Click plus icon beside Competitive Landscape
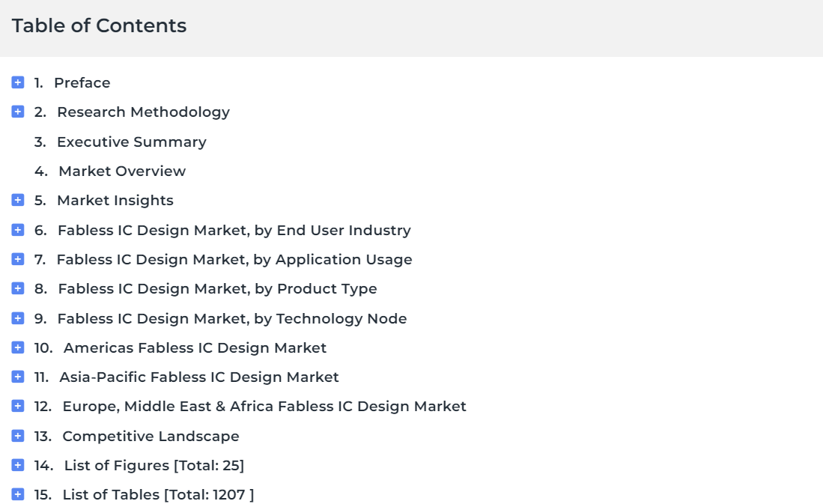The height and width of the screenshot is (504, 823). click(18, 437)
